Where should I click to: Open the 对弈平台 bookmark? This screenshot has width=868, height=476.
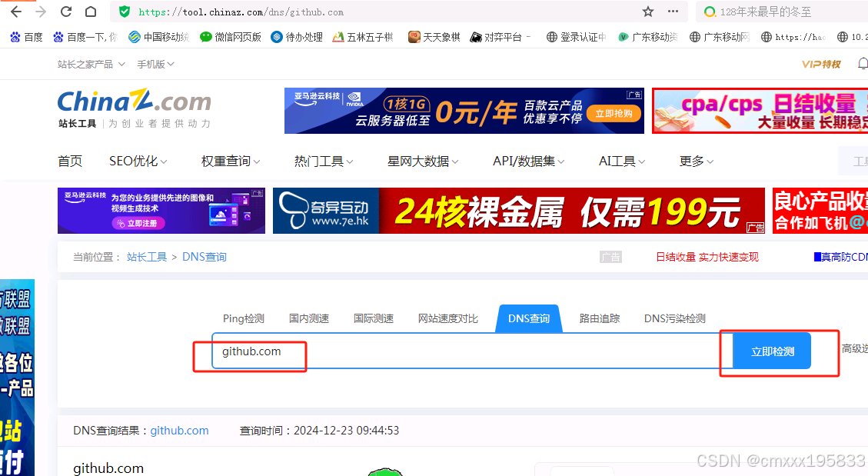(500, 37)
